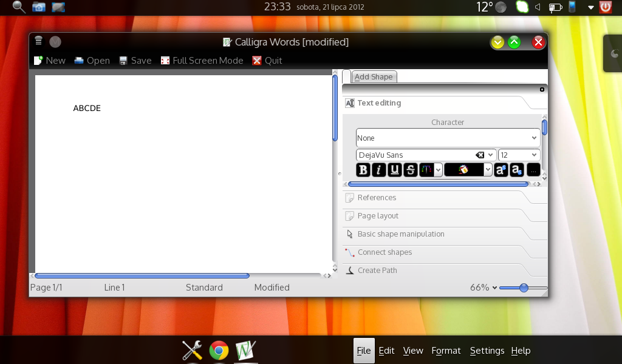Toggle strikethrough formatting
This screenshot has width=622, height=364.
click(x=410, y=170)
